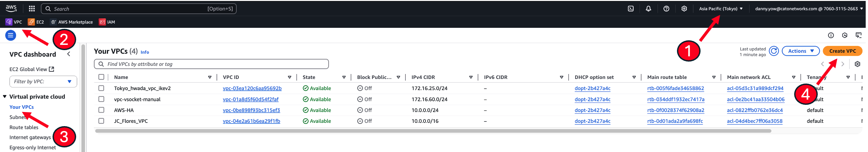Tick the JC_Flores_VPC checkbox
Viewport: 868px width, 152px height.
pyautogui.click(x=101, y=121)
